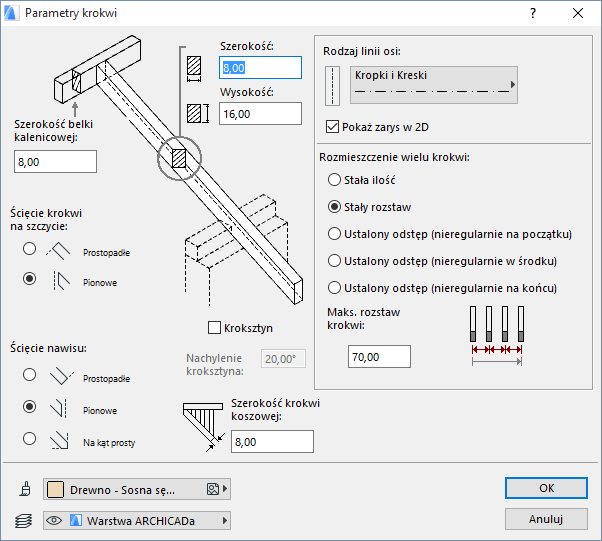
Task: Cancel with the Anuluj button
Action: click(x=546, y=519)
